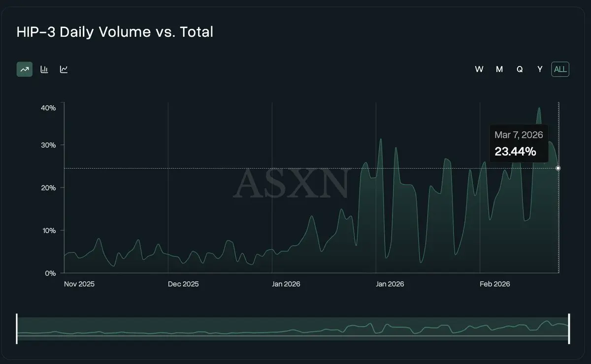The width and height of the screenshot is (591, 364).
Task: Click the left handle of range slider
Action: pos(17,329)
